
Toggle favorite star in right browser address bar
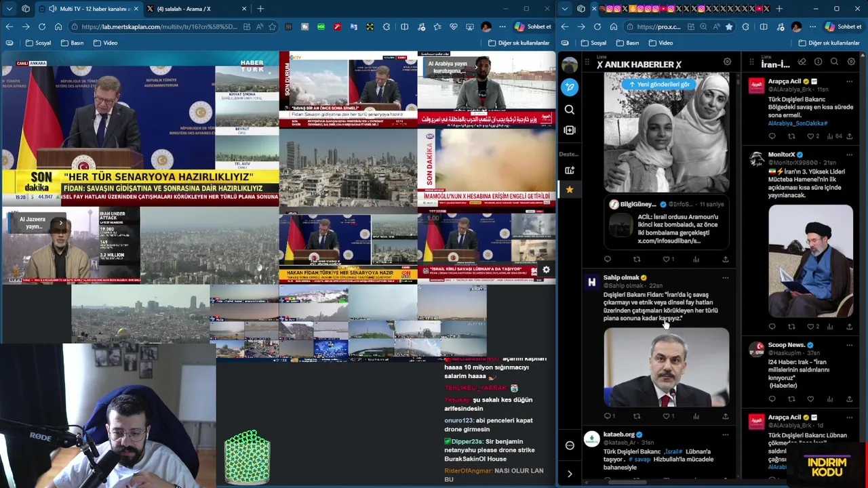click(729, 26)
